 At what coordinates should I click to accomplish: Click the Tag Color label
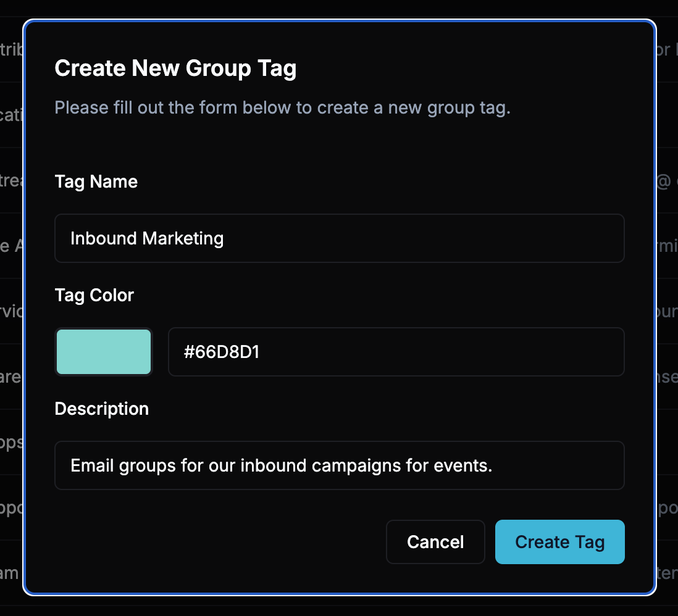94,295
